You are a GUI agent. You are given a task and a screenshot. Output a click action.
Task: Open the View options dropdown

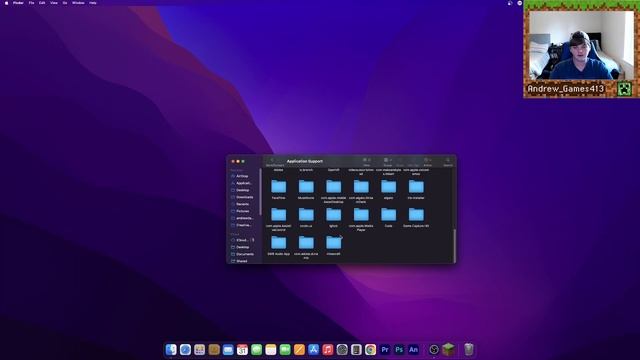pos(367,160)
